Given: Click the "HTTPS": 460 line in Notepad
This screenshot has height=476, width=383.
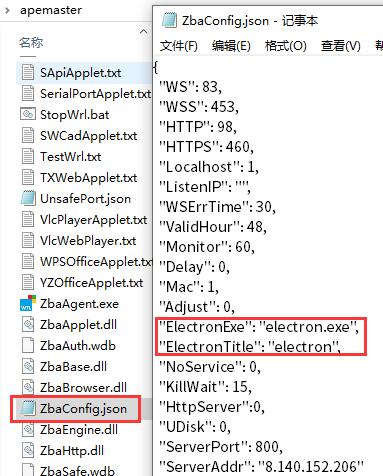Looking at the screenshot, I should [206, 147].
